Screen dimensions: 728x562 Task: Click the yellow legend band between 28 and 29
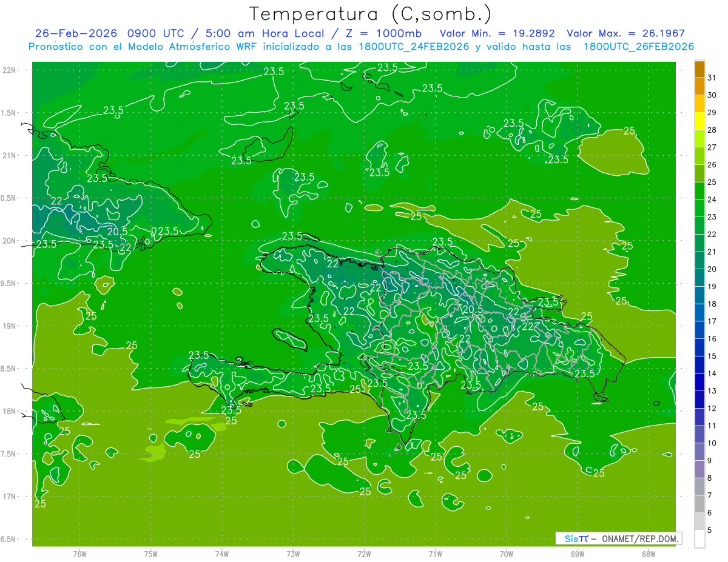699,121
